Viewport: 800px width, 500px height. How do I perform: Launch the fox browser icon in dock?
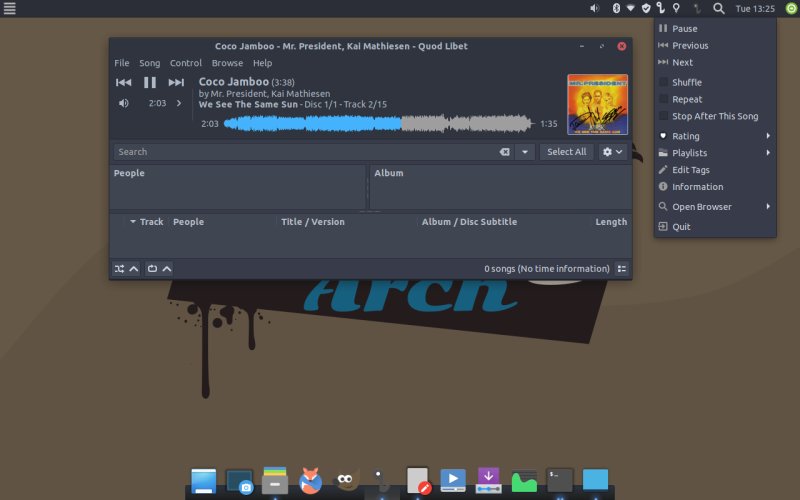pyautogui.click(x=310, y=481)
